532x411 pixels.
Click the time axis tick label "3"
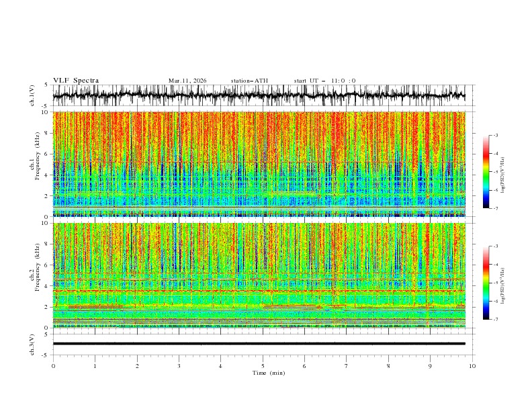pos(179,366)
